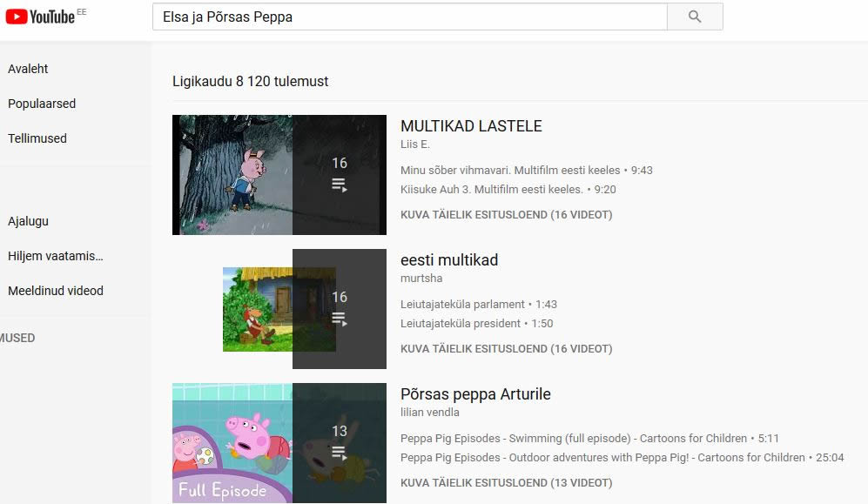Open the MULTIKAD LASTELE playlist title

point(471,126)
